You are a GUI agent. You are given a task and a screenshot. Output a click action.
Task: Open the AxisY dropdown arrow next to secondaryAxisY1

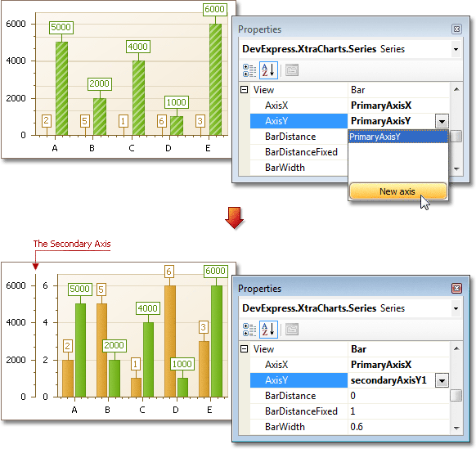(x=442, y=380)
